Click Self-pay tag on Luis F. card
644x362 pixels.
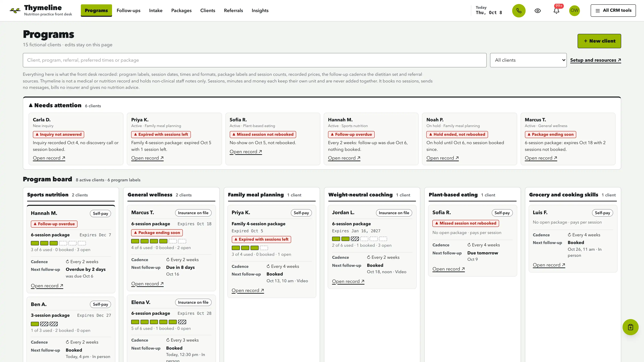[602, 213]
